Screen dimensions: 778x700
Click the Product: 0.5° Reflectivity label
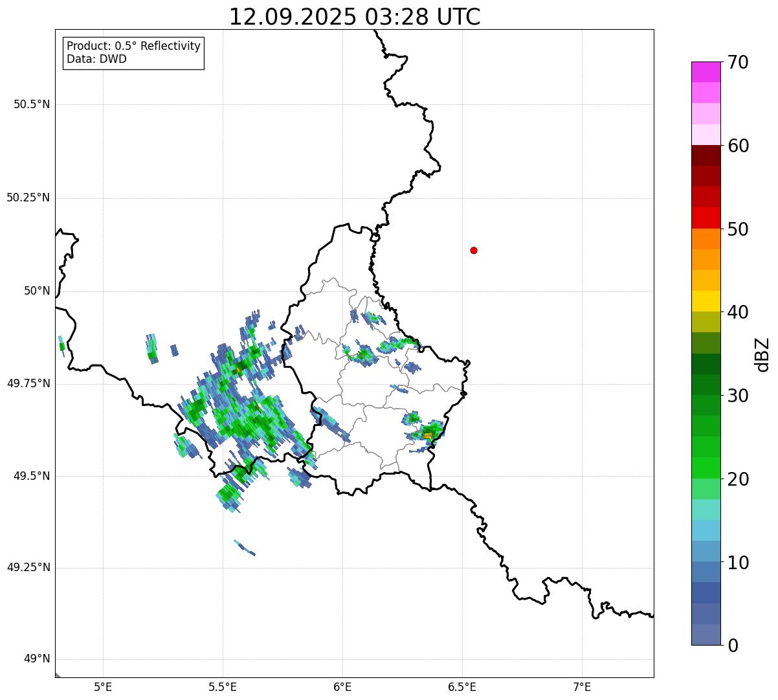(x=133, y=46)
